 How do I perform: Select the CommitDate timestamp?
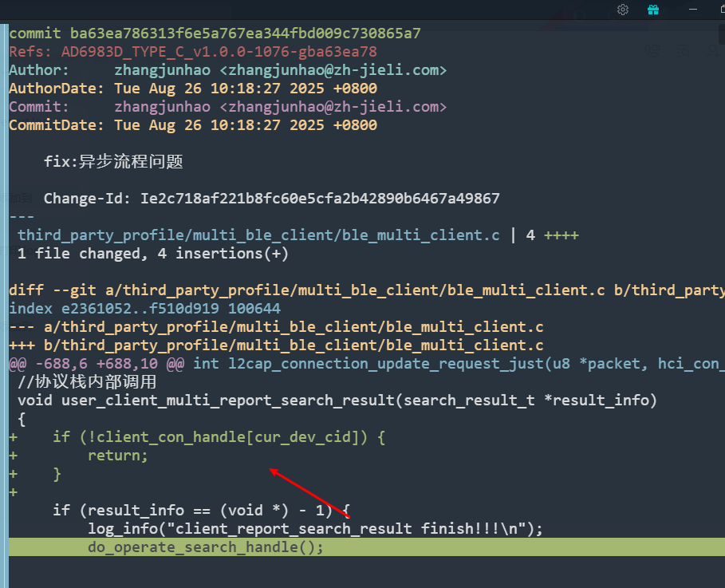click(x=246, y=125)
